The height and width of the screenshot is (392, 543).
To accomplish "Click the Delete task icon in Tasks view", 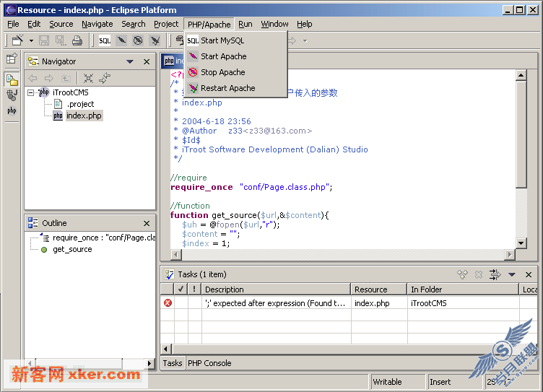I will tap(479, 274).
